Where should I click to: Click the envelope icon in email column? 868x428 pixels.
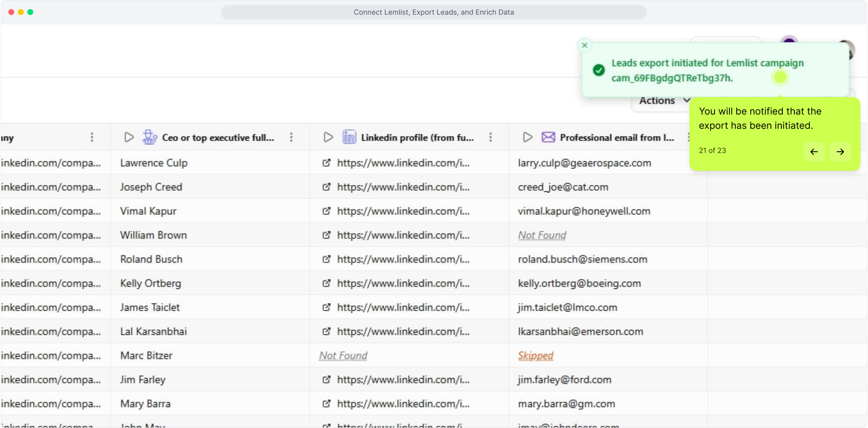pyautogui.click(x=548, y=137)
